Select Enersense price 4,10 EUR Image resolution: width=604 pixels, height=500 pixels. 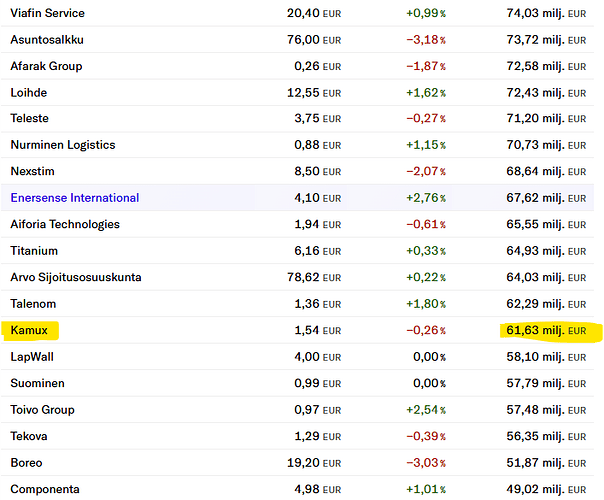(x=318, y=198)
